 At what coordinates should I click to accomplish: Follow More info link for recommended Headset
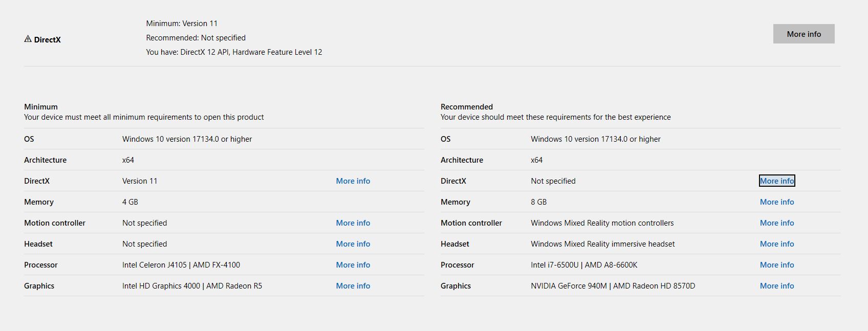[x=776, y=244]
